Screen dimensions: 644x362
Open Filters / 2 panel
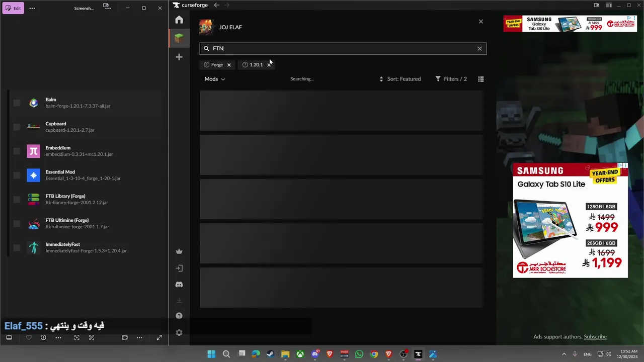point(451,79)
